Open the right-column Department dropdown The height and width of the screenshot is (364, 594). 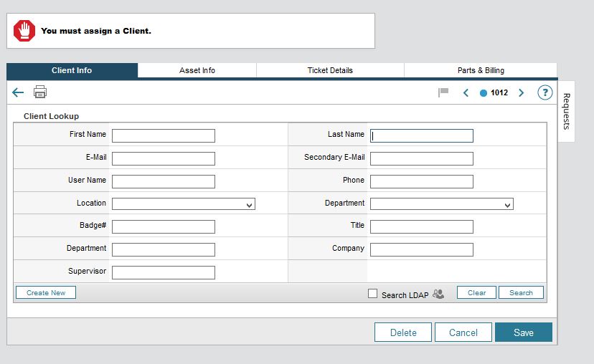click(x=442, y=204)
